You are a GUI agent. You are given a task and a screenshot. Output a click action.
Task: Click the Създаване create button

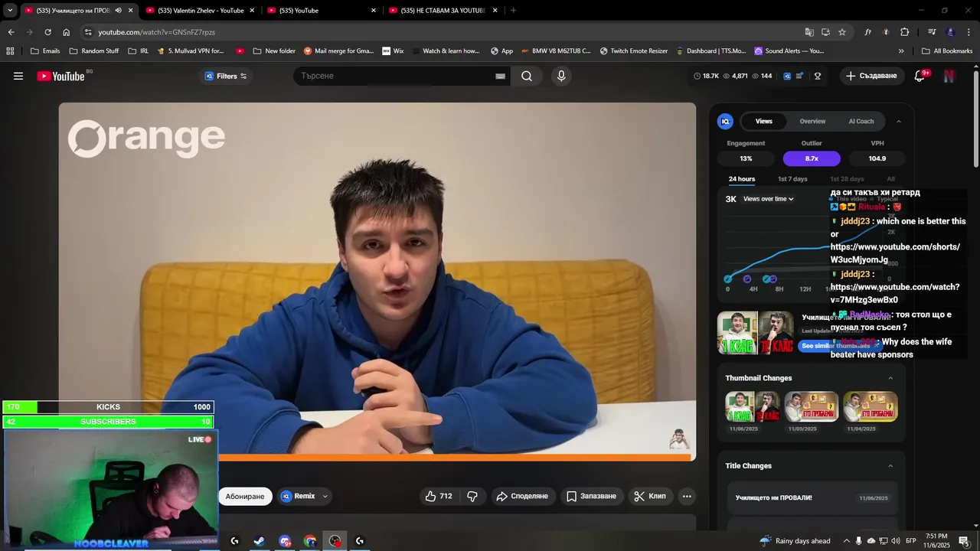(x=871, y=76)
